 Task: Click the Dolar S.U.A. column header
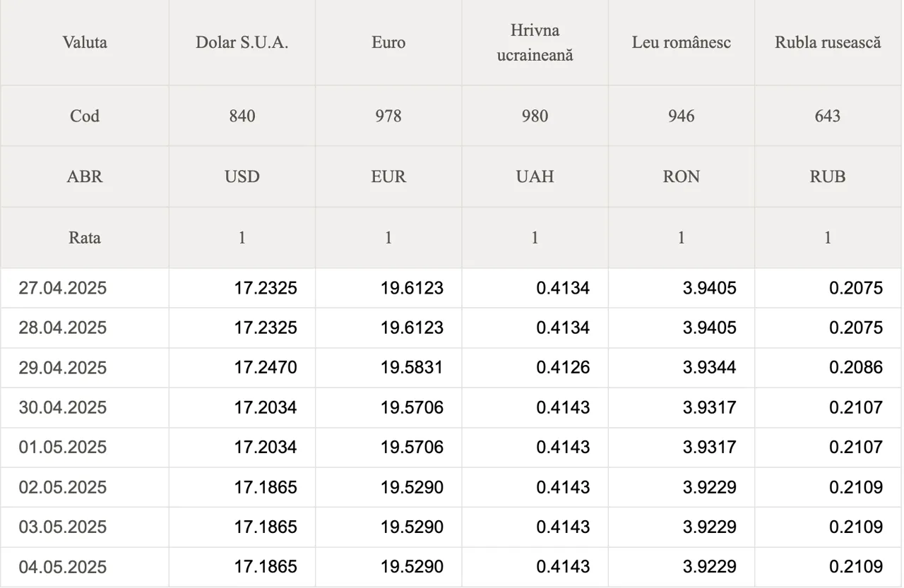242,42
